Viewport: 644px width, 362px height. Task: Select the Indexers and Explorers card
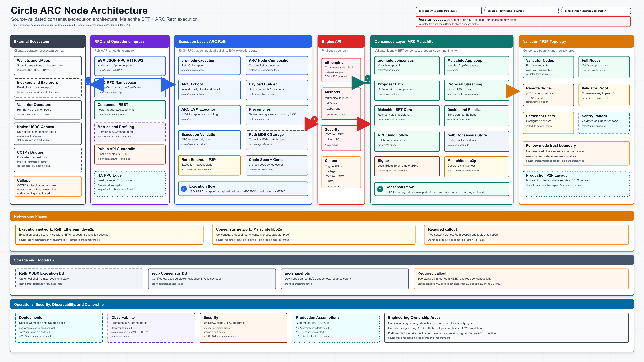(48, 88)
